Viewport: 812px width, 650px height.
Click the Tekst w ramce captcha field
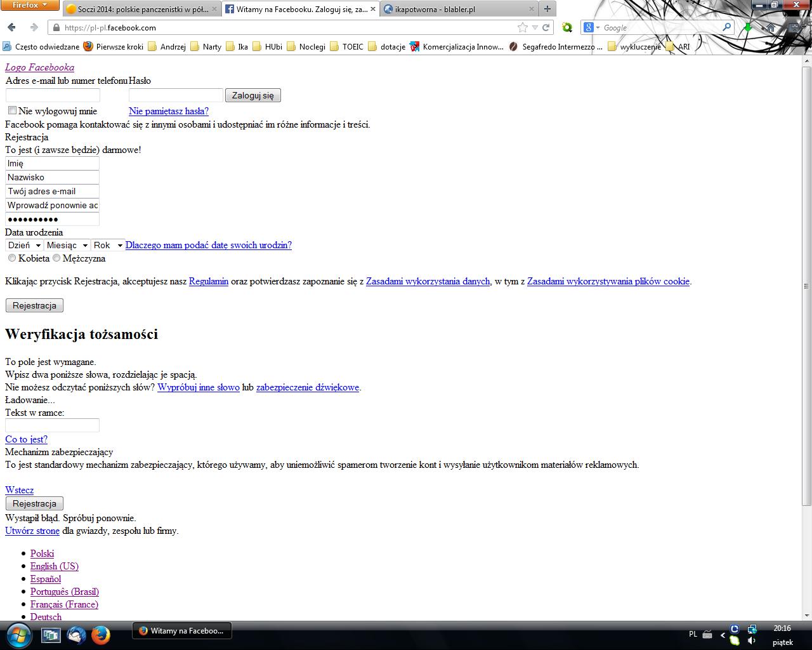point(53,425)
